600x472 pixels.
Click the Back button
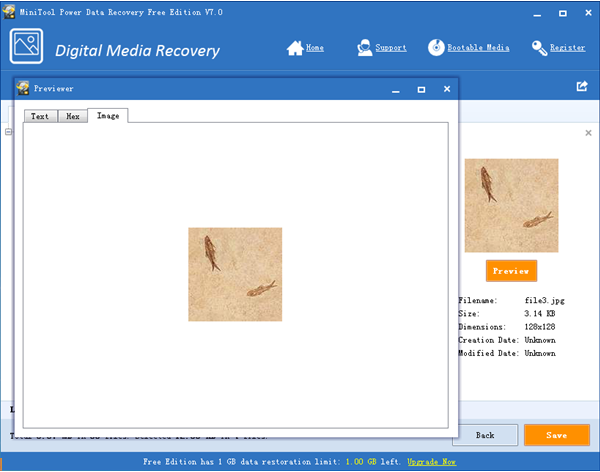(x=485, y=435)
